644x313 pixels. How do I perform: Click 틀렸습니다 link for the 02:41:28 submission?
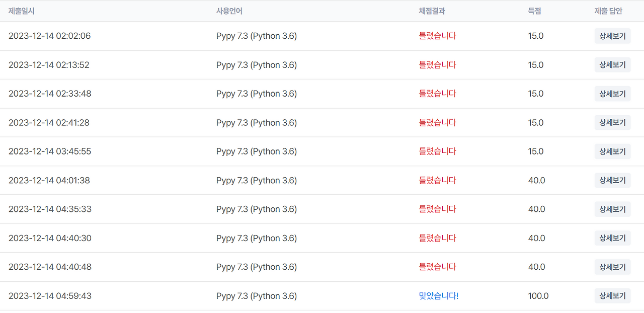pyautogui.click(x=438, y=122)
